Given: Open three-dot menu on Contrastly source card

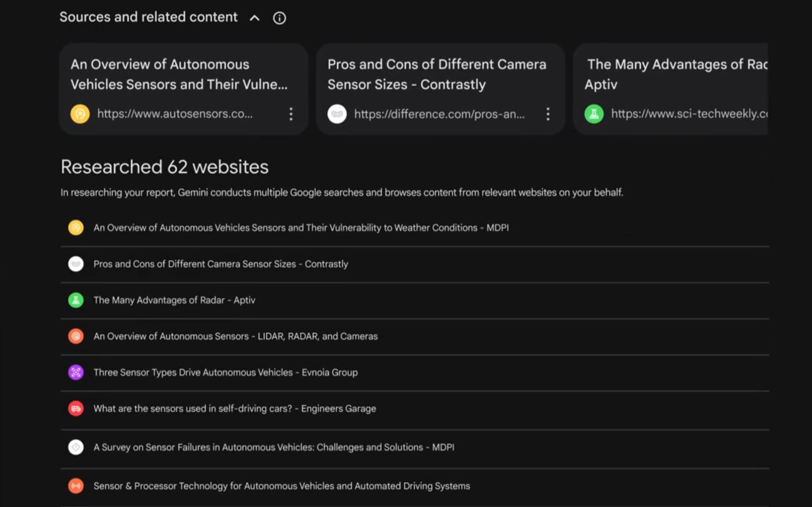Looking at the screenshot, I should [x=548, y=114].
